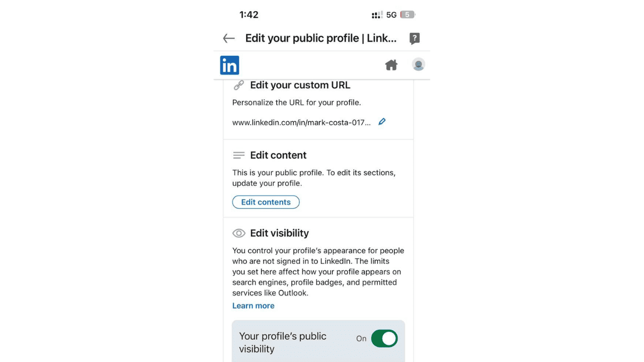
Task: Select the www.linkedin.com/in/mark-costa URL text
Action: click(301, 122)
